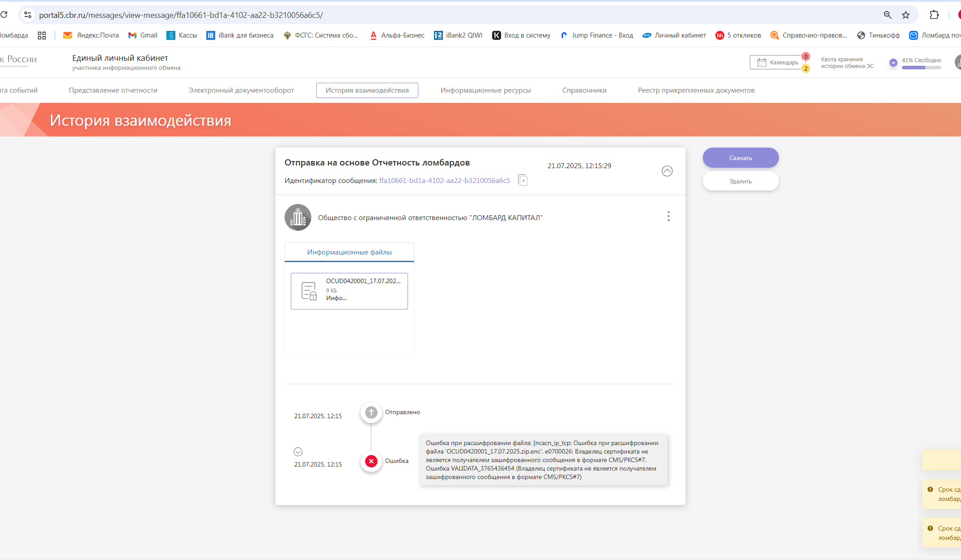
Task: Open the Кассы bookmark
Action: pyautogui.click(x=182, y=35)
